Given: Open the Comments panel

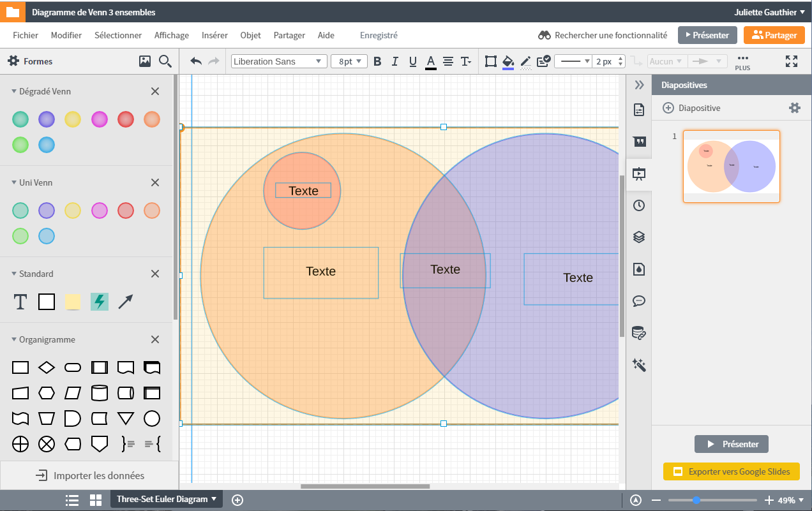Looking at the screenshot, I should [x=639, y=301].
